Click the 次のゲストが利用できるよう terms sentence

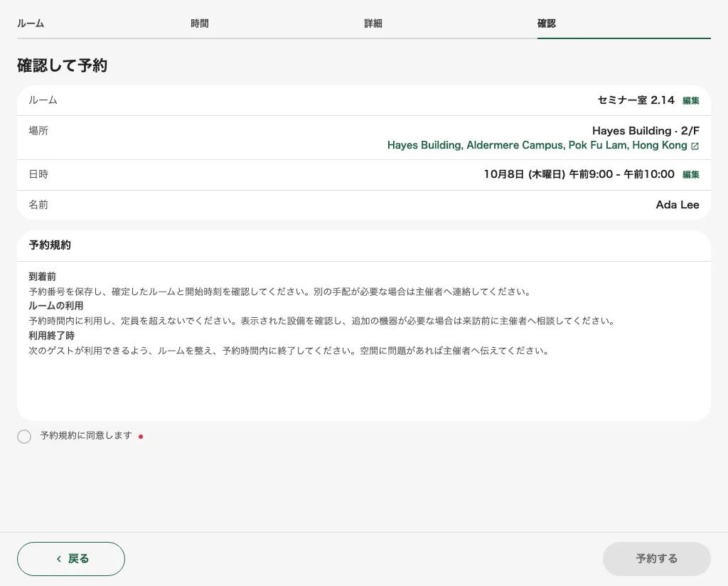289,351
